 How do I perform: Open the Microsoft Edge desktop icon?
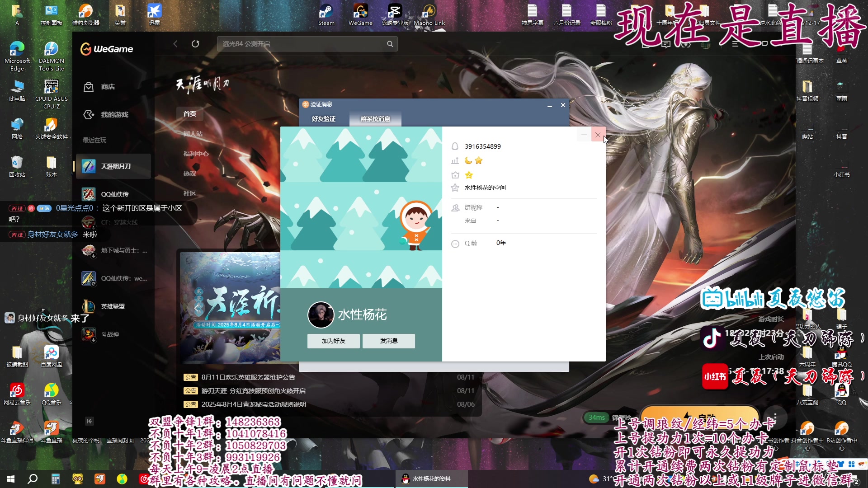tap(17, 56)
